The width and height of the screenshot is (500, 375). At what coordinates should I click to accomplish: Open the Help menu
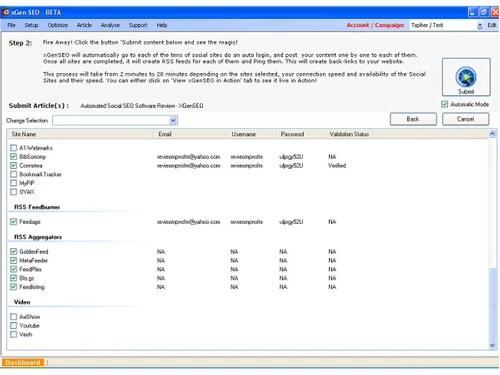click(162, 25)
